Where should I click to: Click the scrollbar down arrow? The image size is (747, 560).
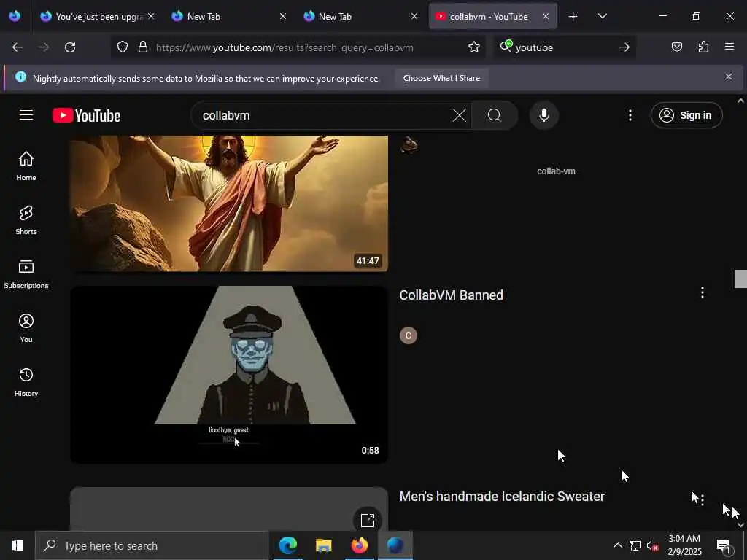point(740,525)
